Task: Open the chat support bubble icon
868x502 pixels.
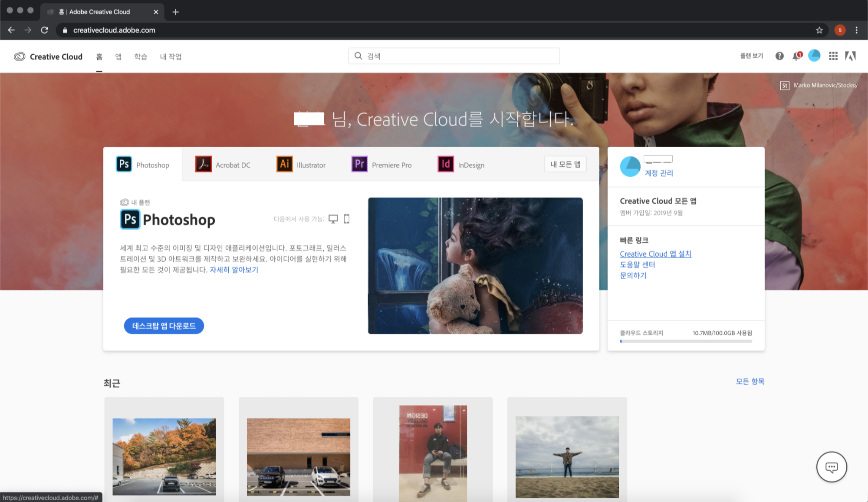Action: point(832,467)
